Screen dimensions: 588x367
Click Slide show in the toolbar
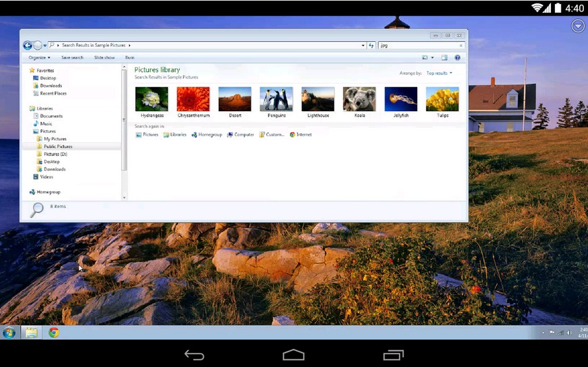click(x=104, y=58)
